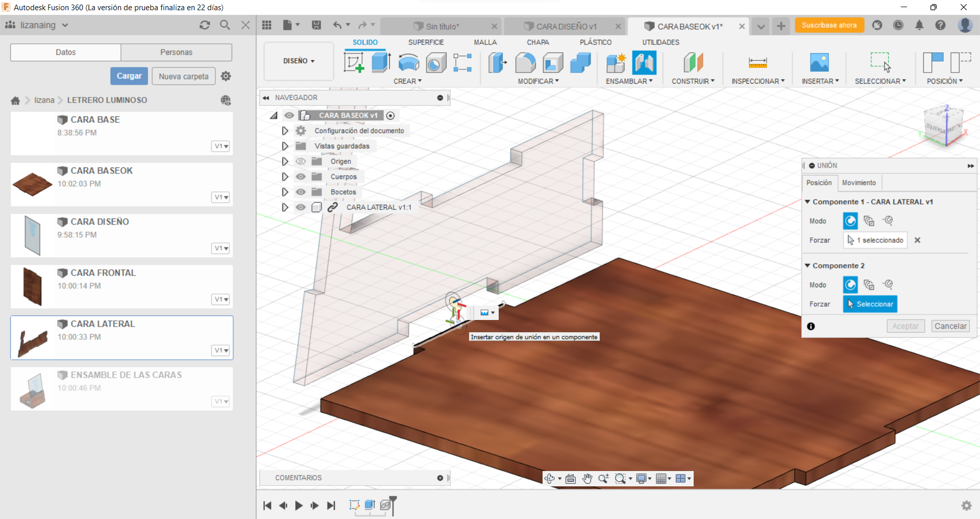Choose between-two-faces mode for Componente 2
Viewport: 980px width, 519px height.
pyautogui.click(x=869, y=285)
